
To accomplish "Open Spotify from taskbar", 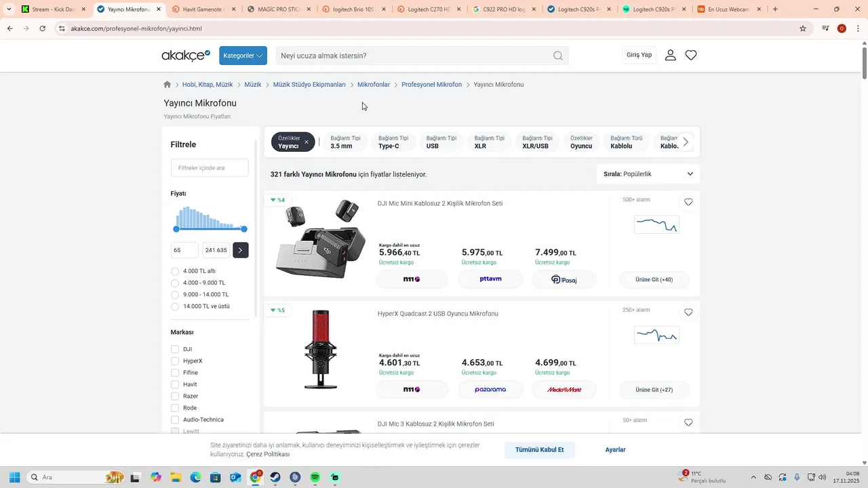I will click(315, 477).
